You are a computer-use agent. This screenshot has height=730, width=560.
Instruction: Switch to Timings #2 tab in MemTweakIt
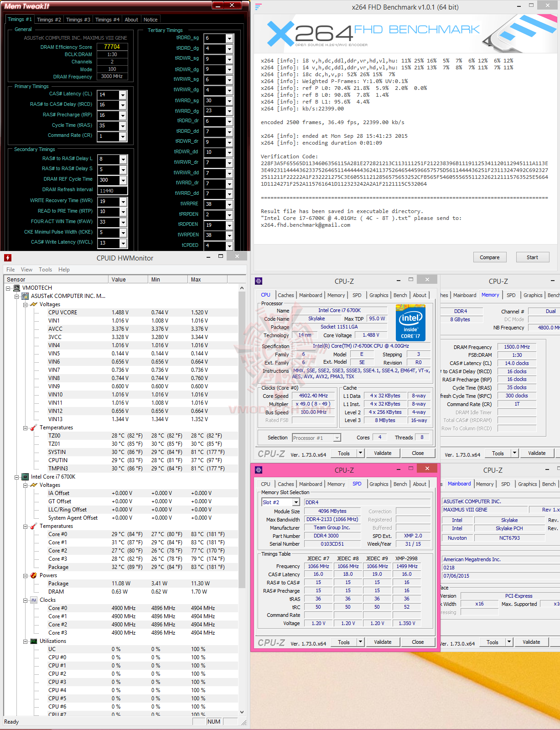(x=49, y=20)
